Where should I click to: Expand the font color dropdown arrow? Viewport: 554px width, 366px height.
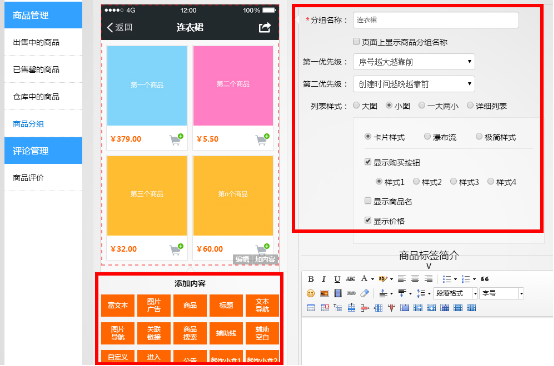372,279
